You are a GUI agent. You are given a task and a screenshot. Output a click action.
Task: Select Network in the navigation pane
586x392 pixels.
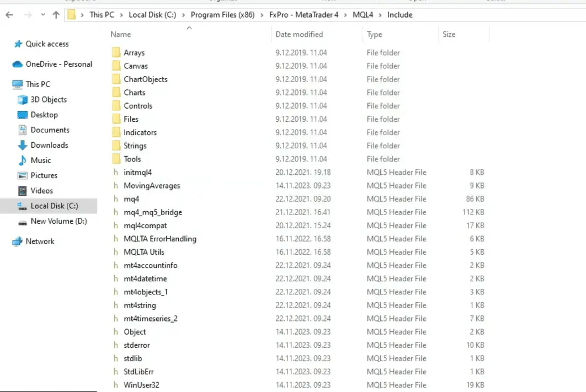tap(40, 241)
